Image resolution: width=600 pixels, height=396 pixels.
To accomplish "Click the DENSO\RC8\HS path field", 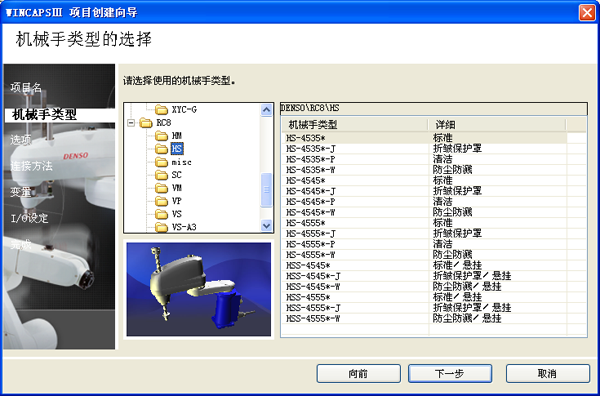I will (434, 108).
